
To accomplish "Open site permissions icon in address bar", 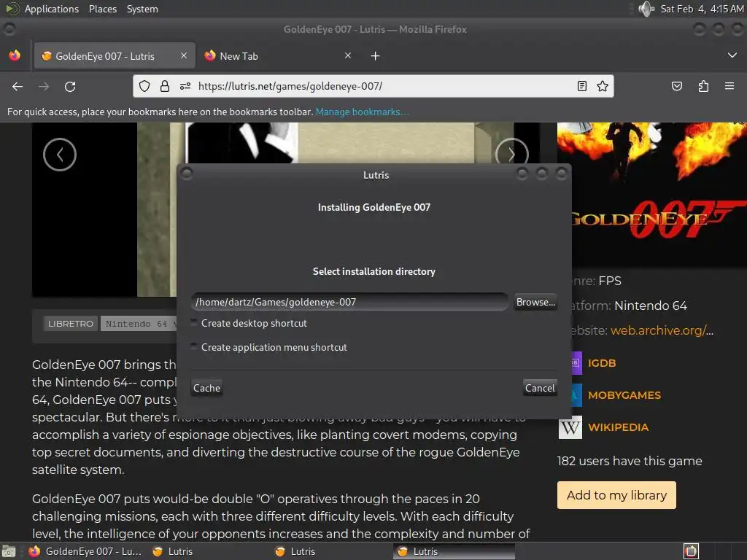I will 185,86.
